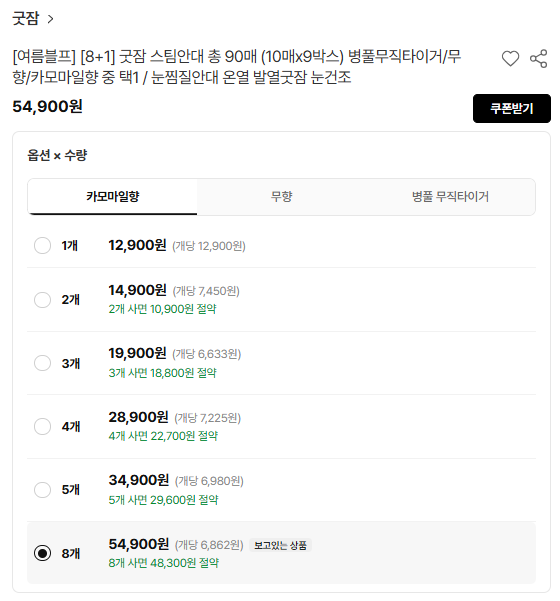Click the 14,900원 price option
The height and width of the screenshot is (601, 560).
(x=281, y=299)
